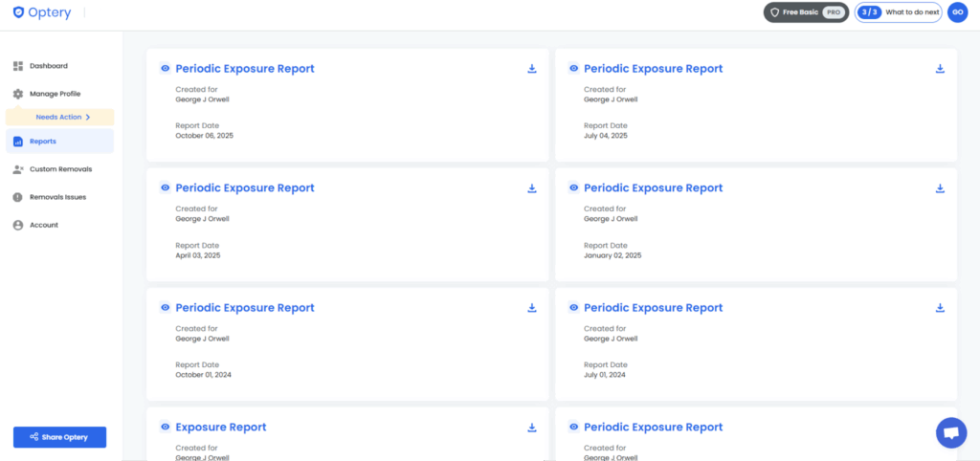
Task: Download the plain Exposure Report
Action: [x=532, y=428]
